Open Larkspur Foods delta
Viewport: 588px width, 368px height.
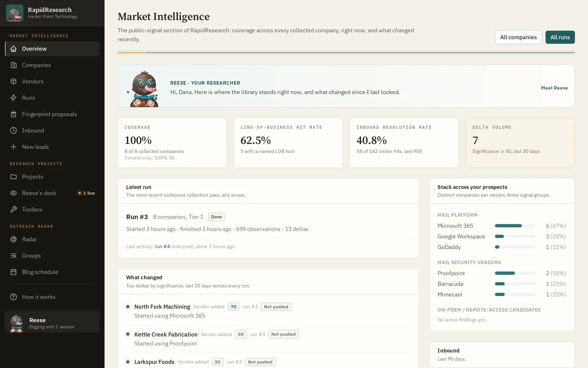coord(154,362)
